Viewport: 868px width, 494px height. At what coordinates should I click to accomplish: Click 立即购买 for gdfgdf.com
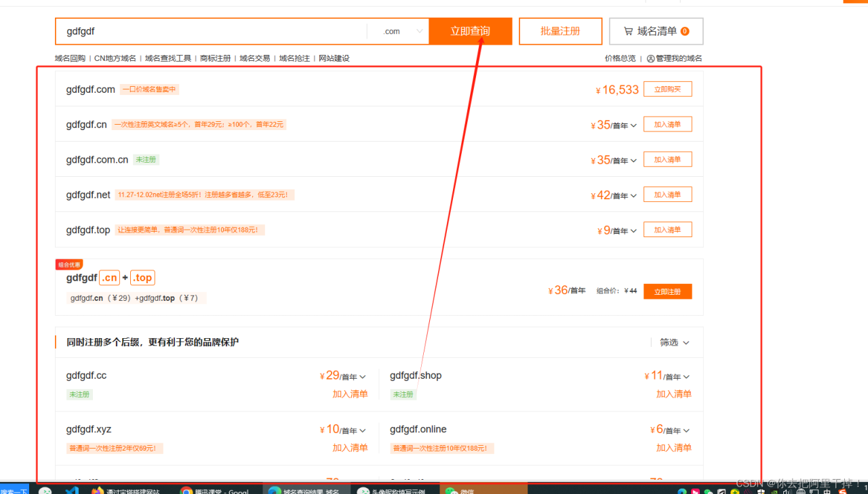pos(668,89)
